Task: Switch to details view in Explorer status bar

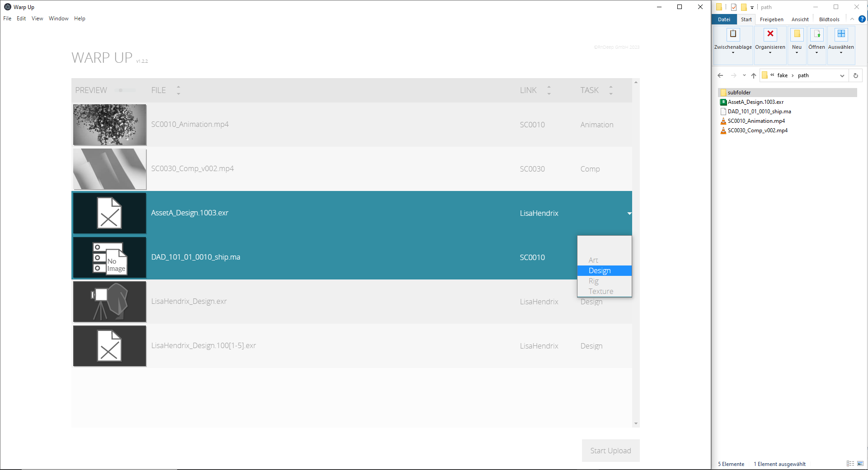Action: (850, 464)
